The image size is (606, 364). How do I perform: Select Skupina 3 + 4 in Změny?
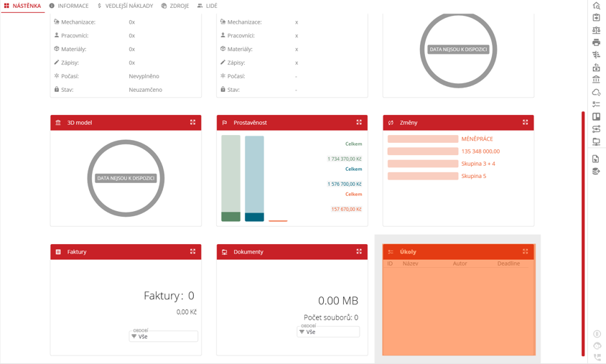pos(477,164)
